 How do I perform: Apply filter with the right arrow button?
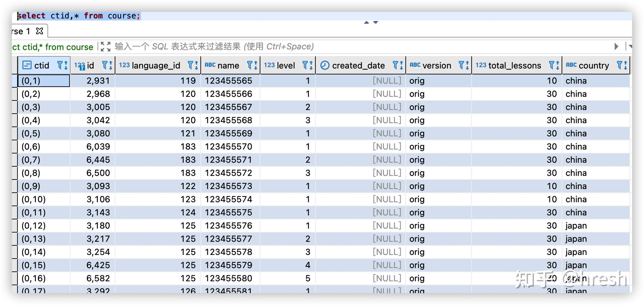(x=616, y=46)
